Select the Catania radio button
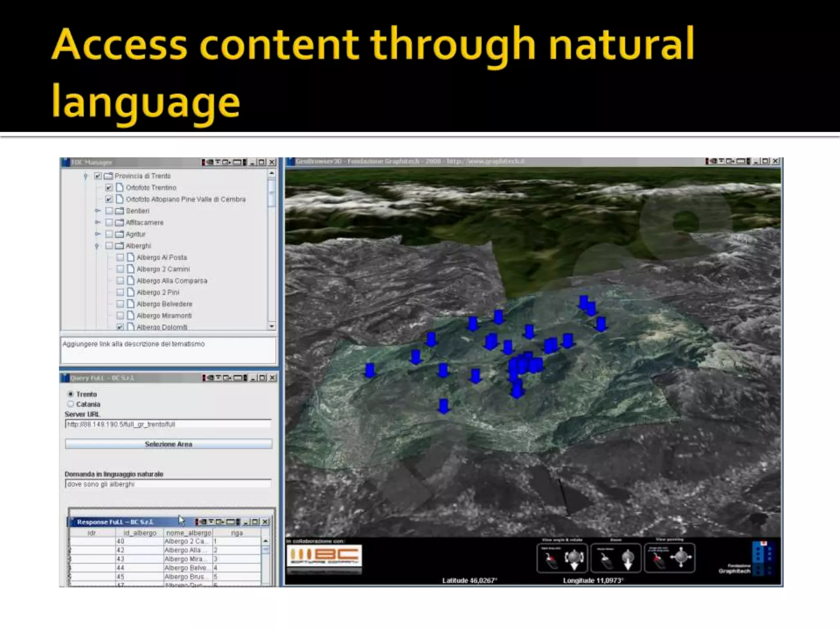 click(x=71, y=404)
